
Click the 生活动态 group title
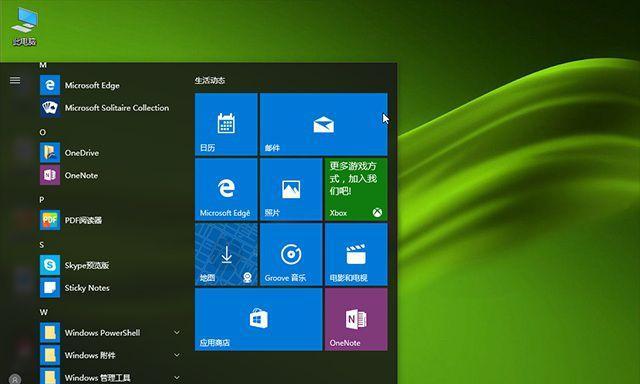coord(210,80)
